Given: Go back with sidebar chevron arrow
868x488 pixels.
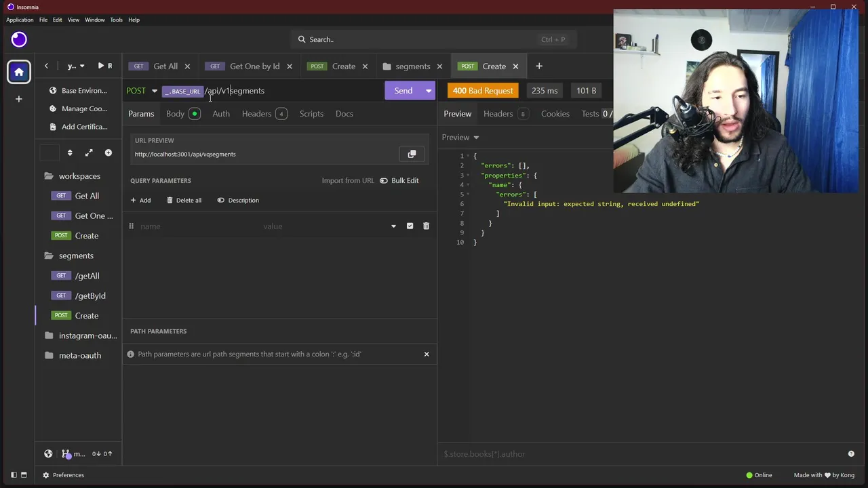Looking at the screenshot, I should (46, 66).
